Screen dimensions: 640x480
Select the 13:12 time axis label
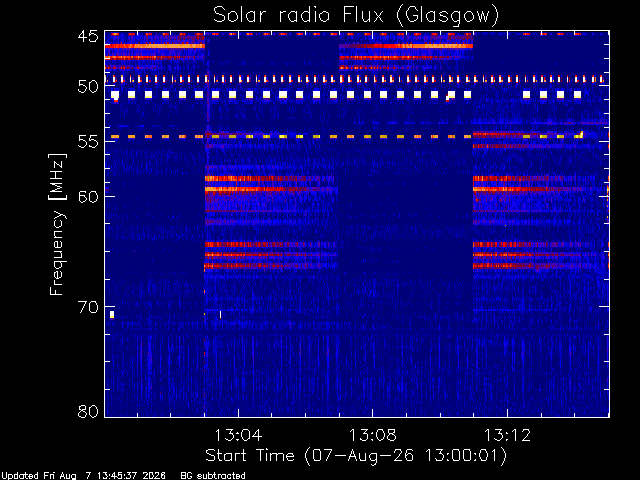[x=507, y=435]
